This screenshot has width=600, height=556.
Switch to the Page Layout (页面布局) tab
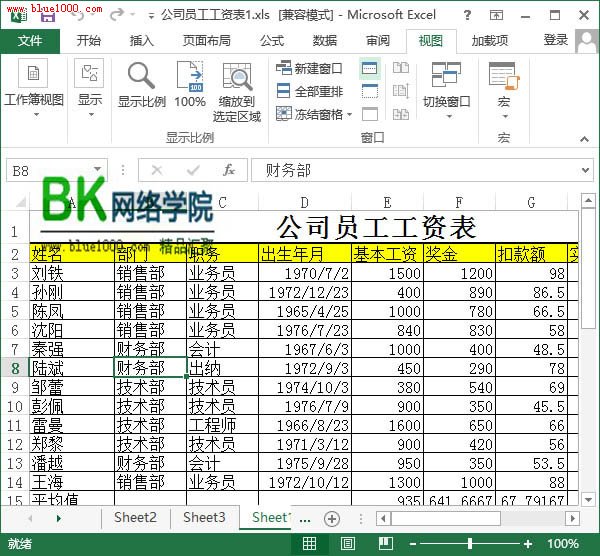pos(207,41)
